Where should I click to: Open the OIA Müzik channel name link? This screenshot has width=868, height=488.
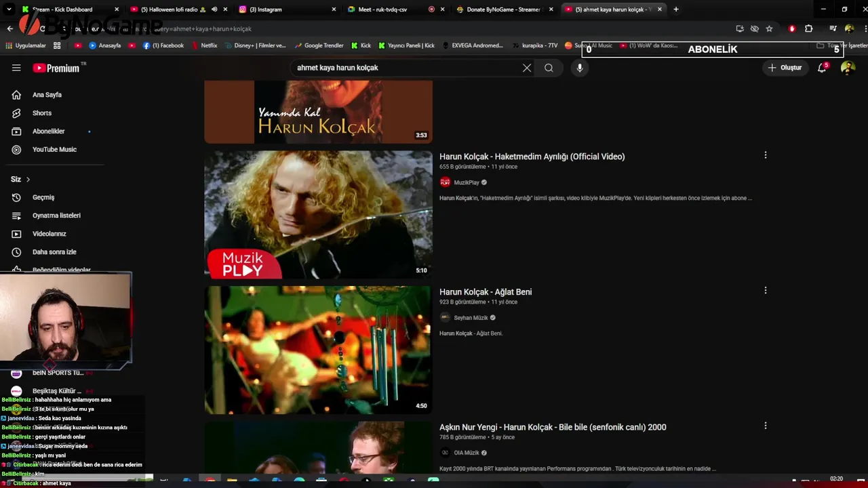coord(467,453)
